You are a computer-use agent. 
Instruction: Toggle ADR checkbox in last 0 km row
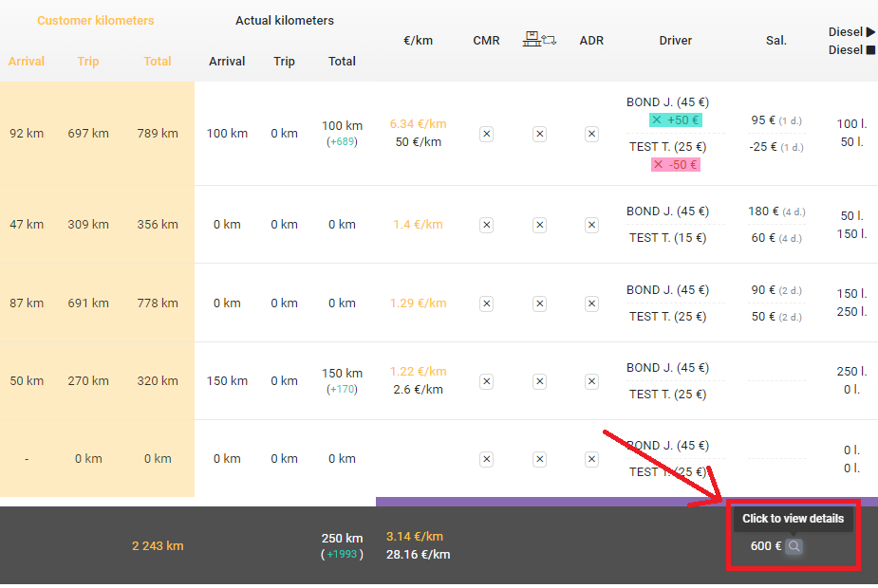click(x=591, y=459)
